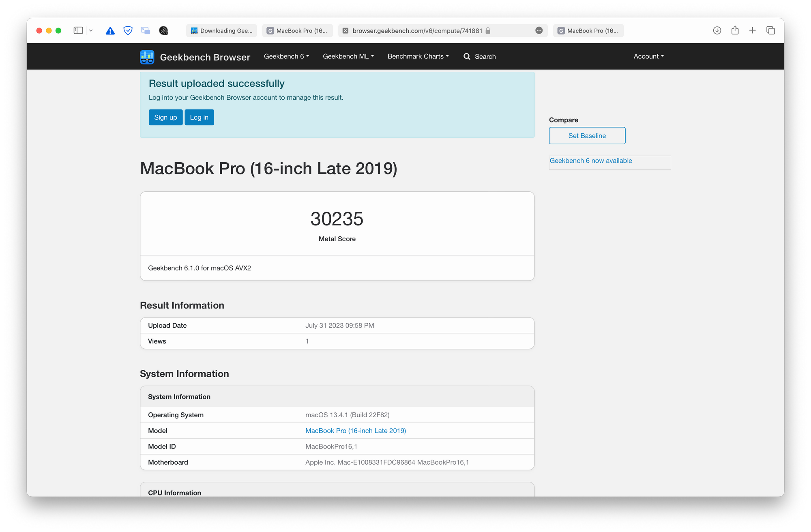Click the Compare heading in sidebar

[x=564, y=120]
